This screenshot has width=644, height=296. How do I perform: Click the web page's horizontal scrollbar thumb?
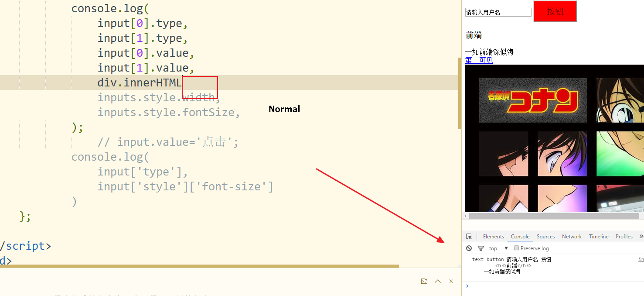(x=554, y=216)
